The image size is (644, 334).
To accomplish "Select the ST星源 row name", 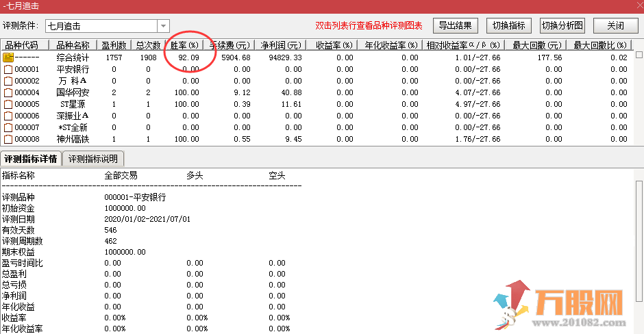I will pyautogui.click(x=73, y=104).
